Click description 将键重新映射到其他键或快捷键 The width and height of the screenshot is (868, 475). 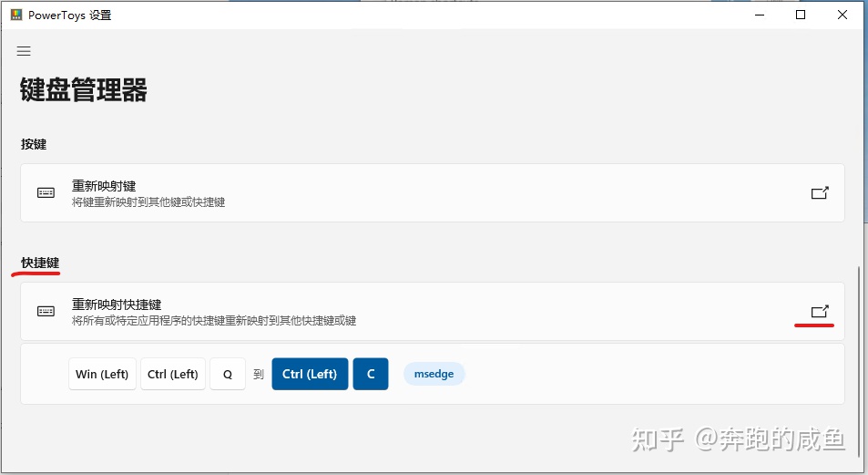148,202
